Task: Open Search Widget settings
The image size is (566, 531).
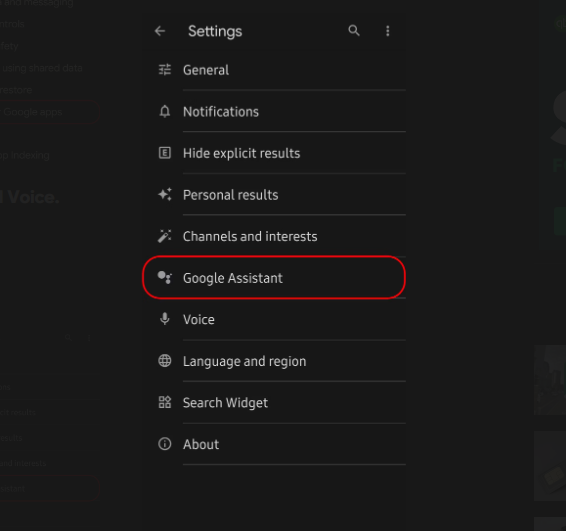Action: [274, 402]
